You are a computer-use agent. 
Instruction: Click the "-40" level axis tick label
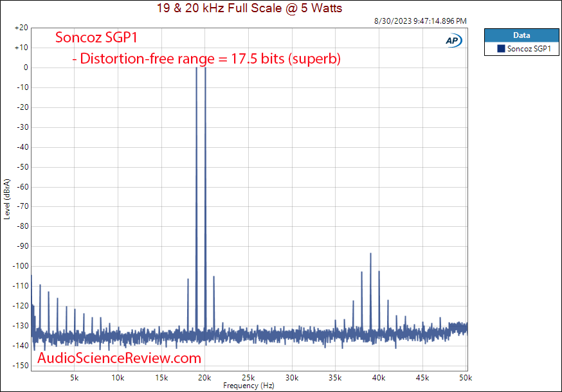(x=23, y=147)
